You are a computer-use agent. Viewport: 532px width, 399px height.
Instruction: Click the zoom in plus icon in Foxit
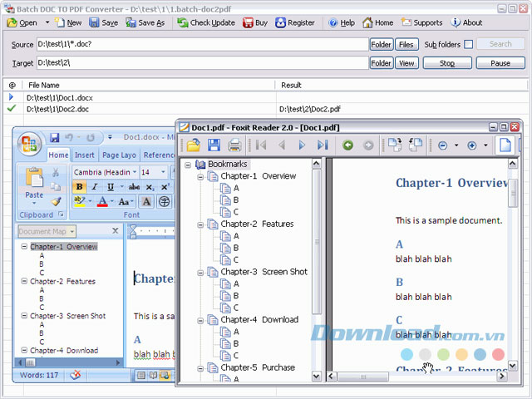point(471,145)
